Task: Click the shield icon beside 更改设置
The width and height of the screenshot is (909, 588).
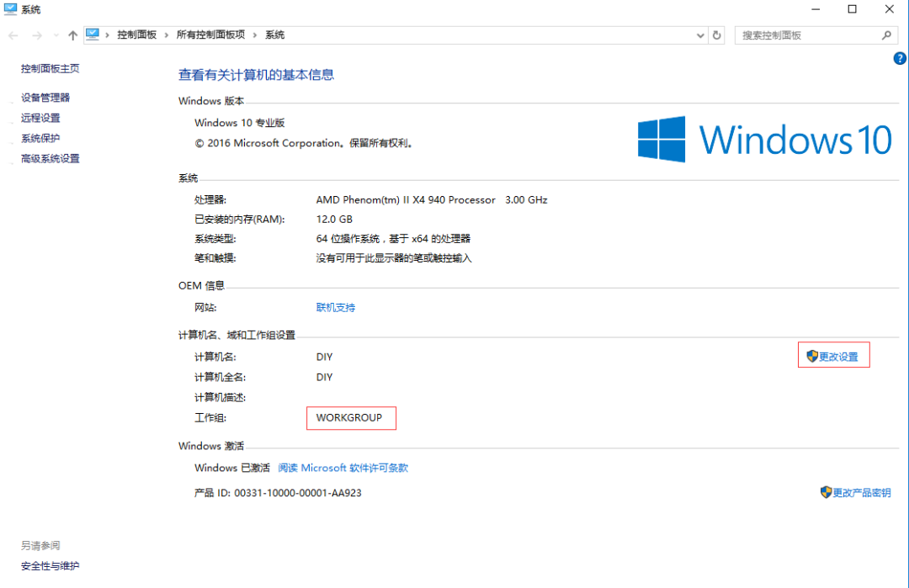Action: pyautogui.click(x=811, y=355)
